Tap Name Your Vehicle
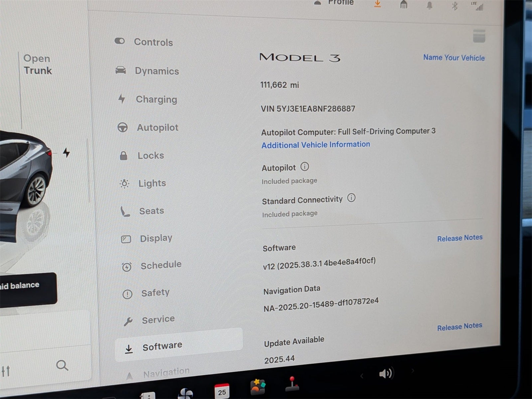This screenshot has height=399, width=532. tap(454, 58)
